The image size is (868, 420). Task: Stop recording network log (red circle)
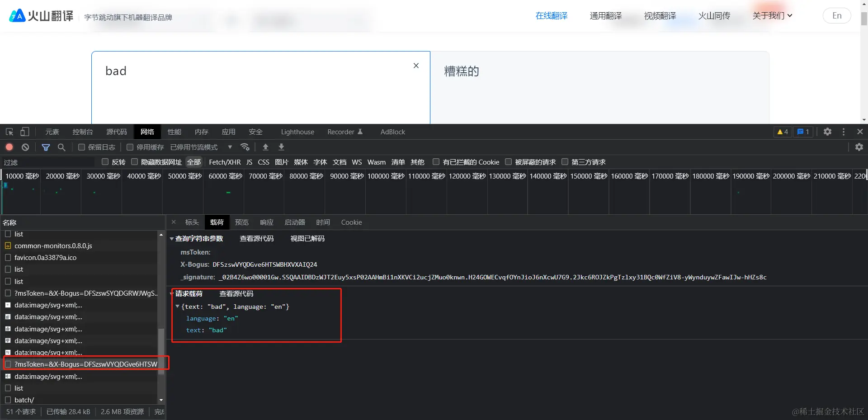(9, 147)
